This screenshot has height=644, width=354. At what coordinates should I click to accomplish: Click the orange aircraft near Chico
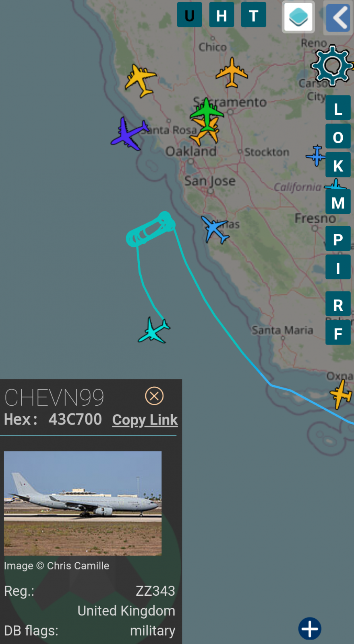pyautogui.click(x=232, y=72)
